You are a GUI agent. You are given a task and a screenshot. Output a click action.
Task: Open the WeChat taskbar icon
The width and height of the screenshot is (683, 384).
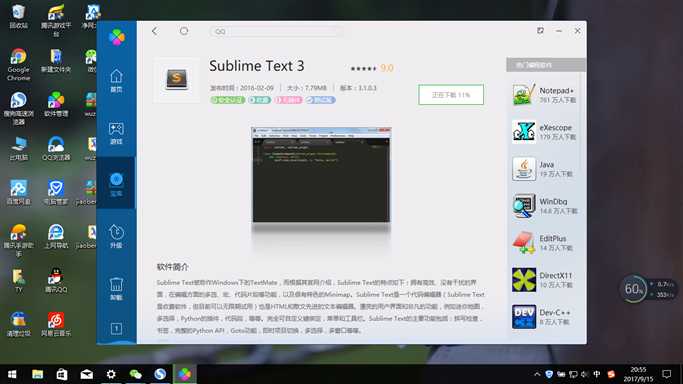[135, 374]
